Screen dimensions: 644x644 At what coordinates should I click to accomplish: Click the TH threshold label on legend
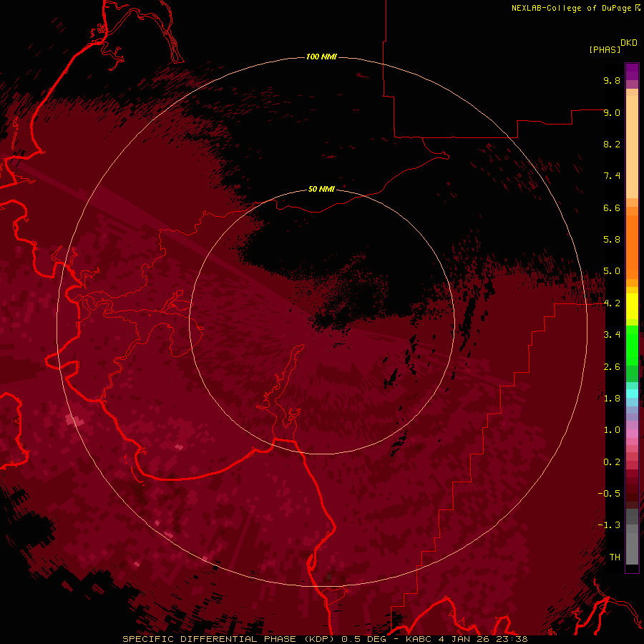point(615,557)
